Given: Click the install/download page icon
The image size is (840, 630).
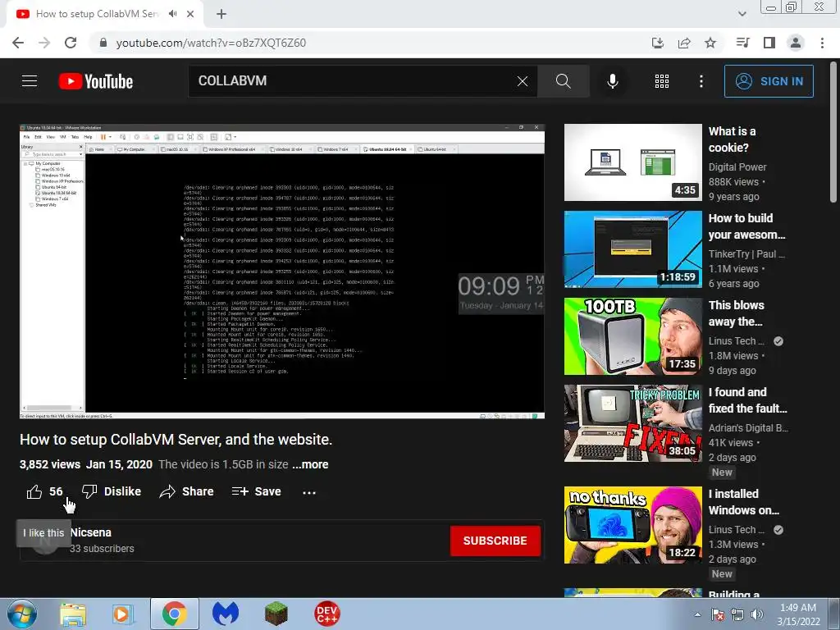Looking at the screenshot, I should point(658,43).
